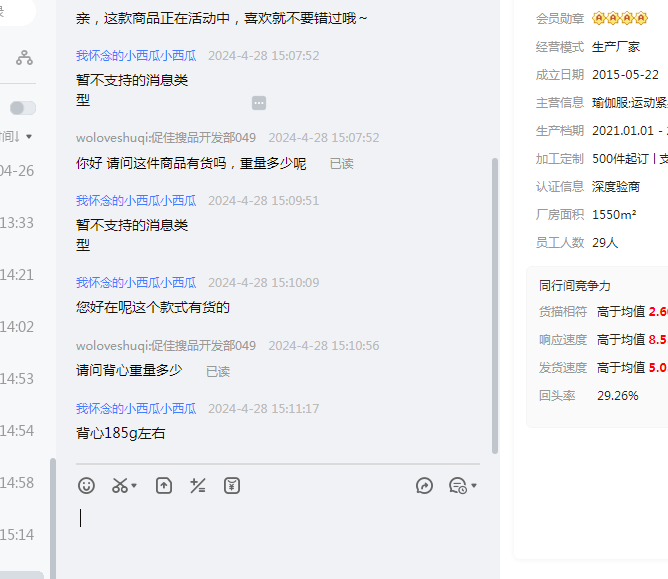
Task: Click sender name at 15:11:17
Action: [136, 409]
